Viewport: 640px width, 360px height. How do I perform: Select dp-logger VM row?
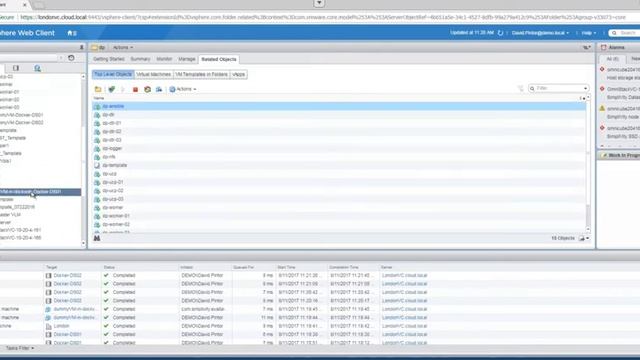click(x=339, y=149)
